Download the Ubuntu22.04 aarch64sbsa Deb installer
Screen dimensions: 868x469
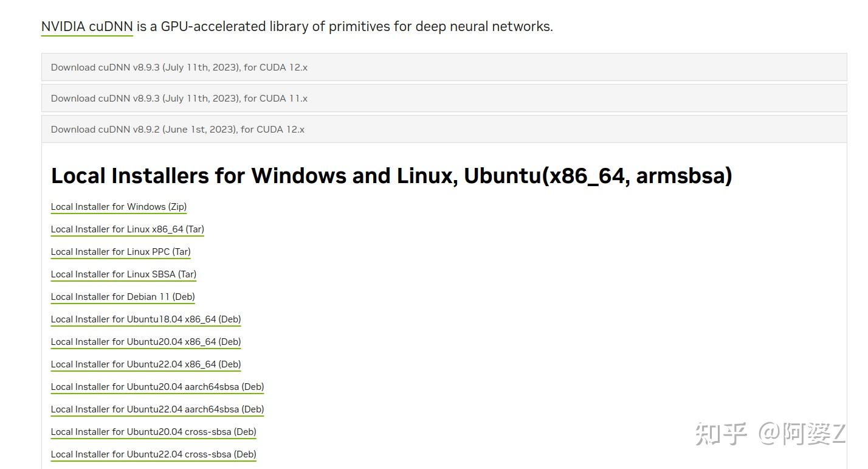157,409
